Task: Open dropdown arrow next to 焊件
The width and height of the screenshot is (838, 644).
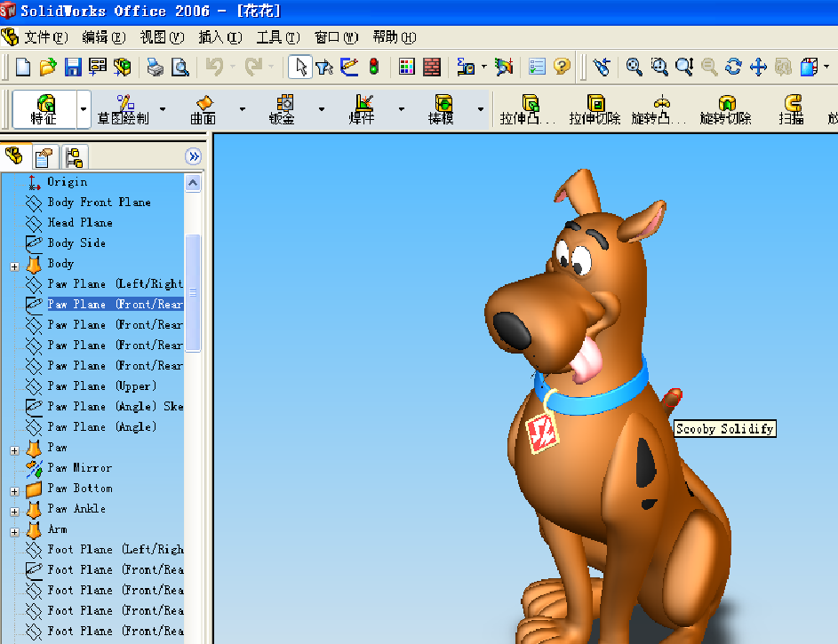Action: pos(401,109)
